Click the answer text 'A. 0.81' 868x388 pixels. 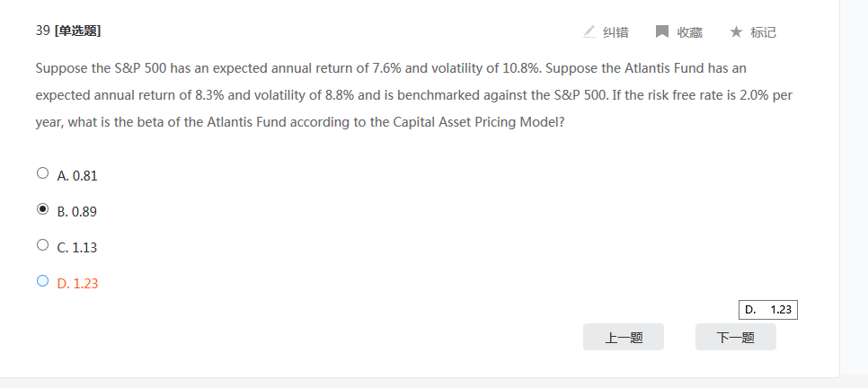click(77, 176)
